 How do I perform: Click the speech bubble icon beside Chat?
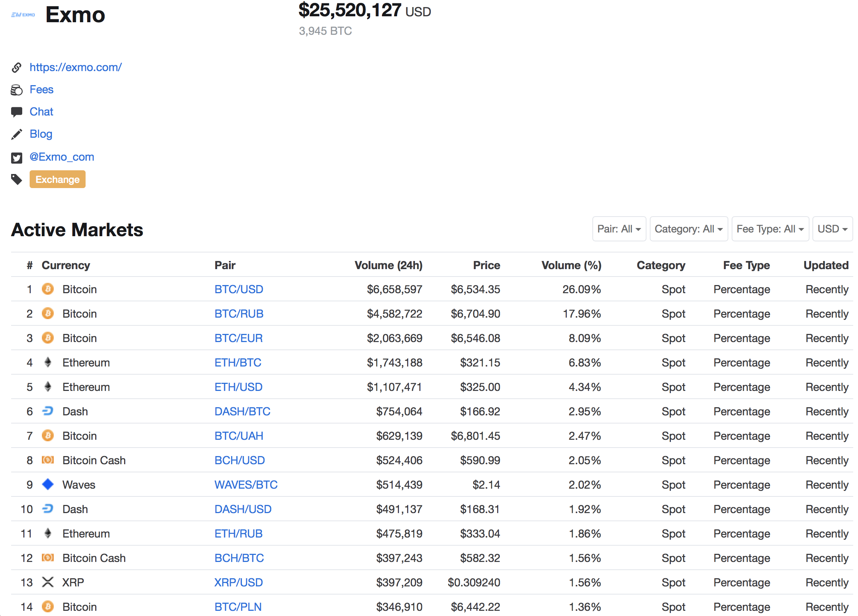(x=16, y=112)
